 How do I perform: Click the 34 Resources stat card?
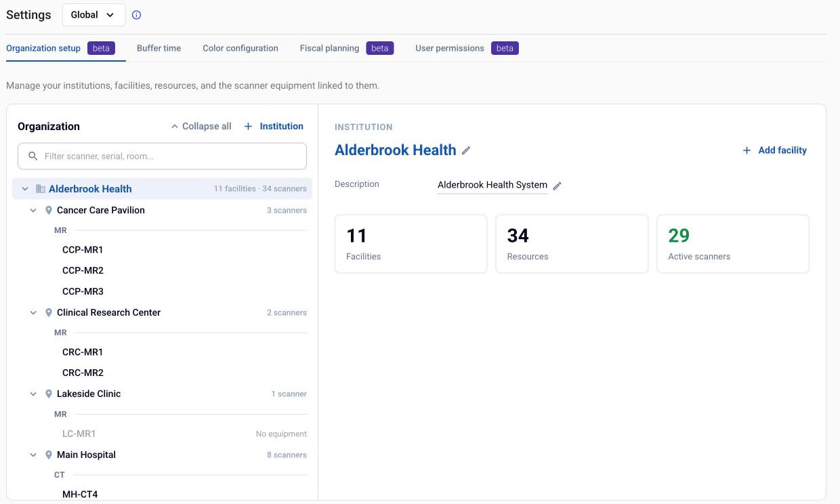pyautogui.click(x=572, y=244)
